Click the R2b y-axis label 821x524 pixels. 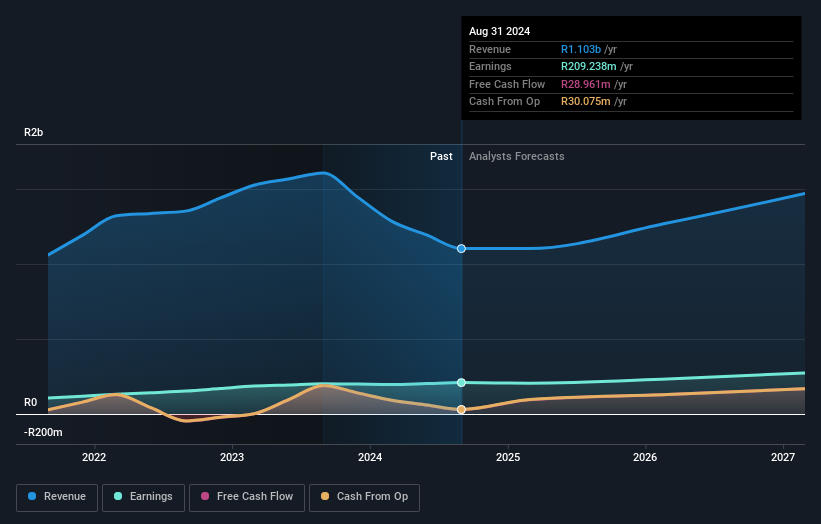(34, 132)
